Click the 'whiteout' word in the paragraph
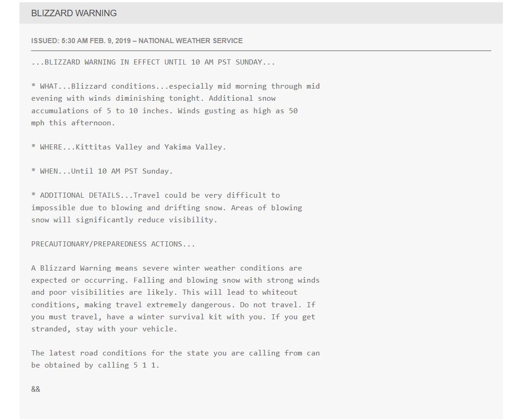Viewport: 514px width, 420px height. click(280, 292)
